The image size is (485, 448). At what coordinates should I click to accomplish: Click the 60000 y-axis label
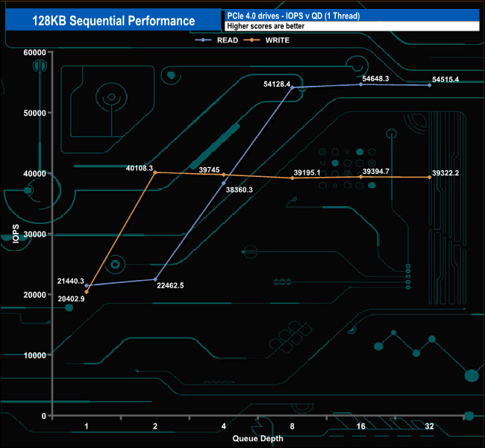coord(34,52)
